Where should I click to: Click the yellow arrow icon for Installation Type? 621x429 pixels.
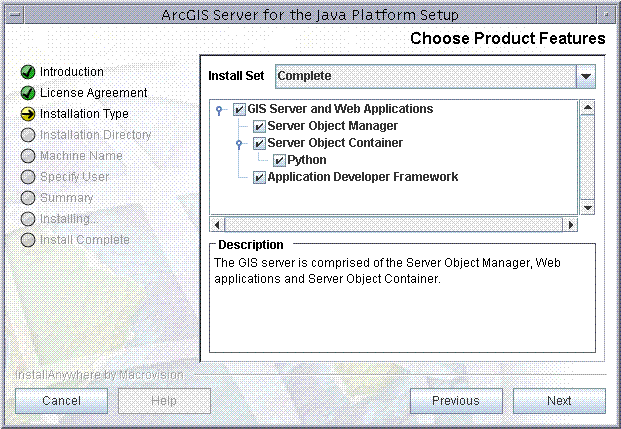pos(28,114)
